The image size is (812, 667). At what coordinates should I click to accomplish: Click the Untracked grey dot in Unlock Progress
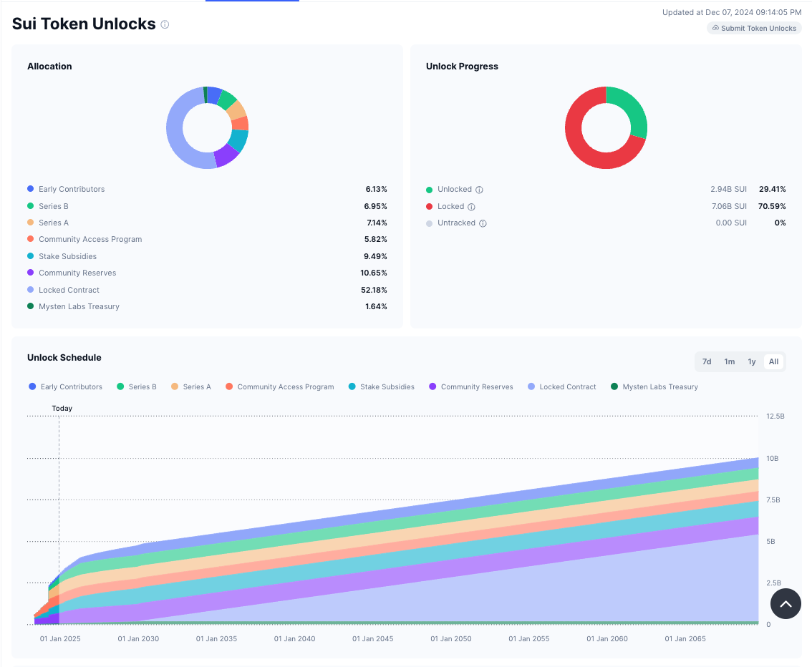(x=430, y=223)
